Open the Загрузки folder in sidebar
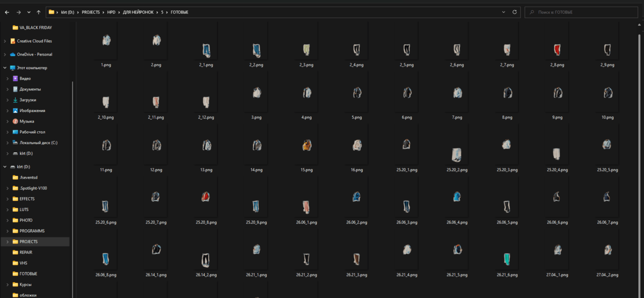The height and width of the screenshot is (298, 644). click(27, 100)
